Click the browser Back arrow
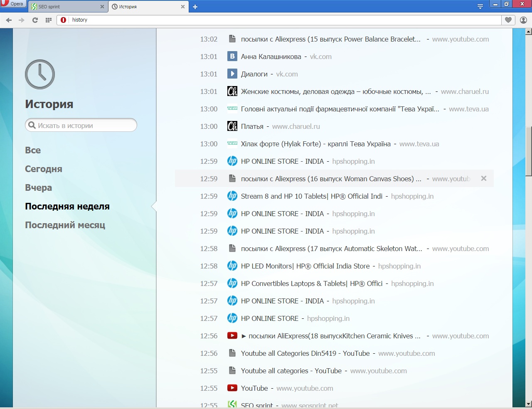Viewport: 532px width, 409px height. 9,20
